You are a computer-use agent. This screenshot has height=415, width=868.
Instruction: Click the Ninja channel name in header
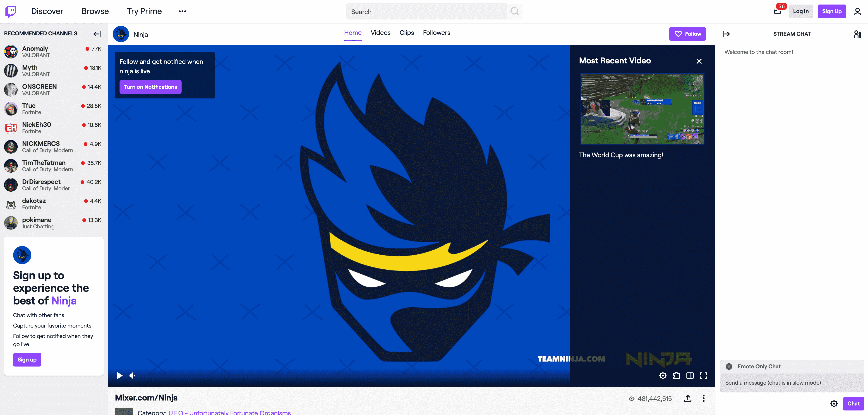pyautogui.click(x=141, y=34)
